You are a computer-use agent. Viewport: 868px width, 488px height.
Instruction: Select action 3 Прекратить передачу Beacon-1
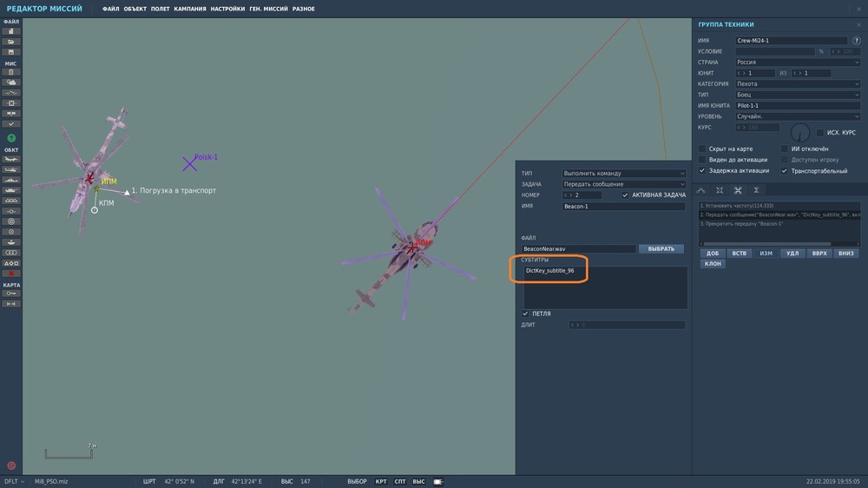point(779,224)
